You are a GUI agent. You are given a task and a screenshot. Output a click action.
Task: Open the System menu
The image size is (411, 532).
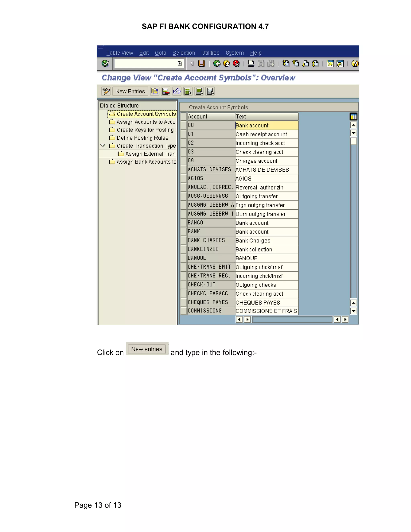click(x=235, y=53)
